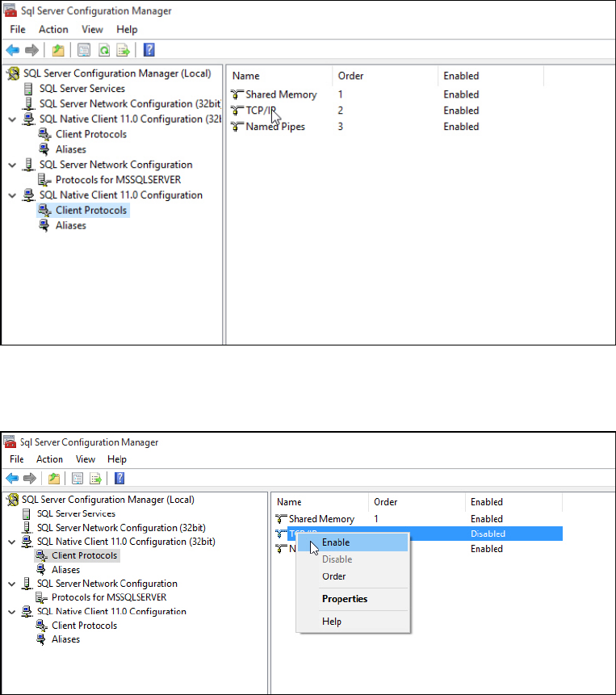Collapse SQL Native Client 11.0 (32bit) node, bottom window

pos(12,542)
